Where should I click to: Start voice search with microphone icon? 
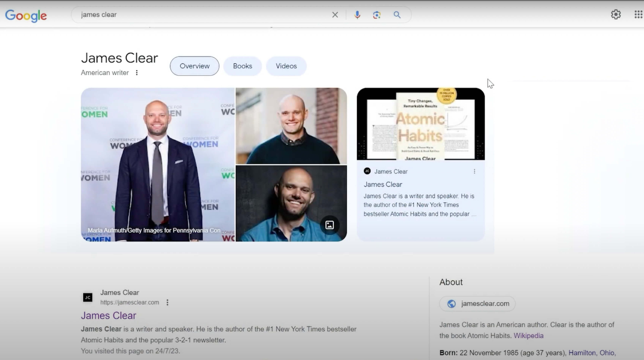pyautogui.click(x=357, y=15)
